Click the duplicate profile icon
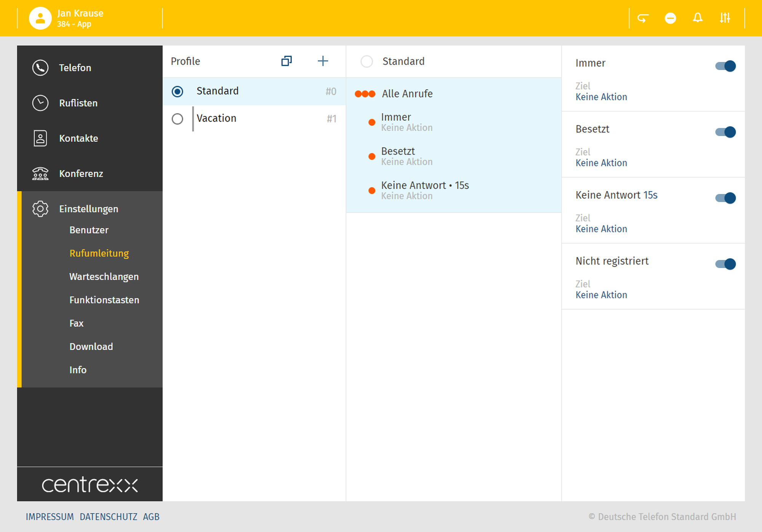 [x=287, y=61]
